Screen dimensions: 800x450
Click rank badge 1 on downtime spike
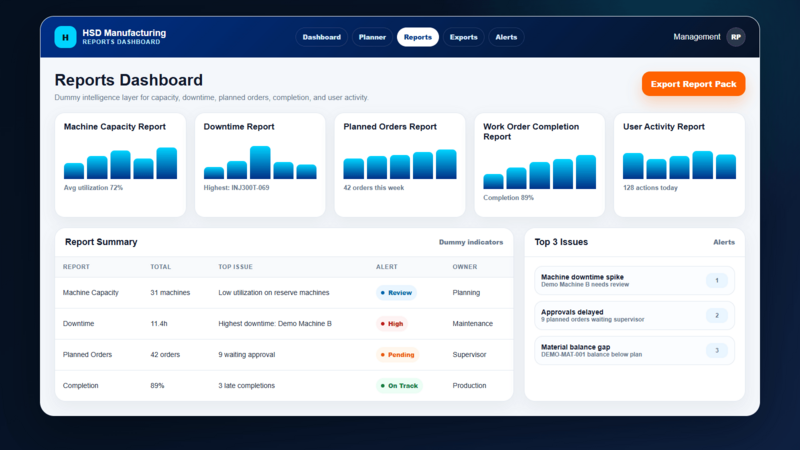717,281
